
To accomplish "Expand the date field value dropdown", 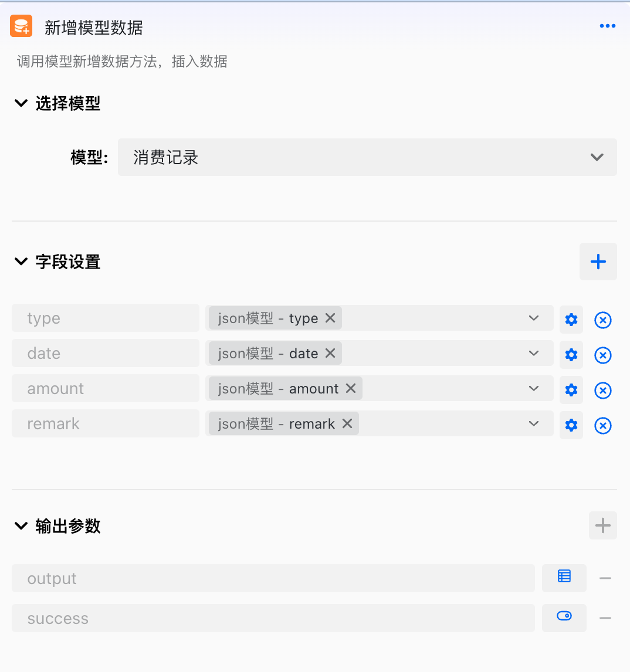I will [534, 353].
